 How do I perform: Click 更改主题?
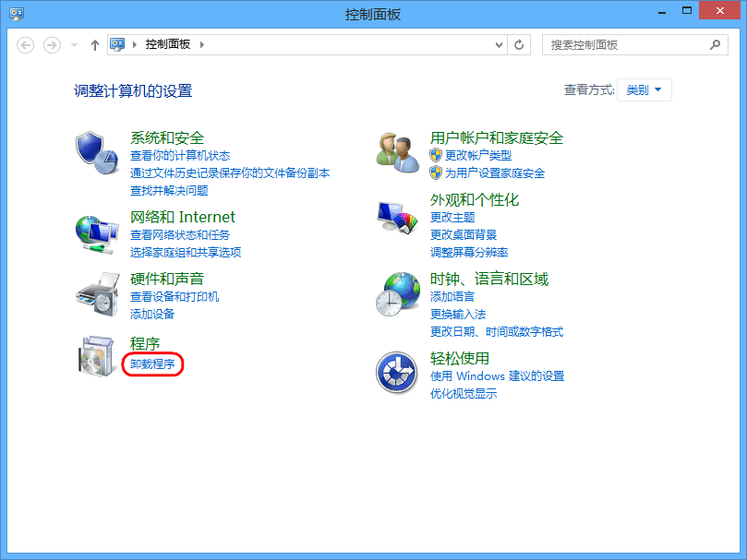click(x=452, y=218)
